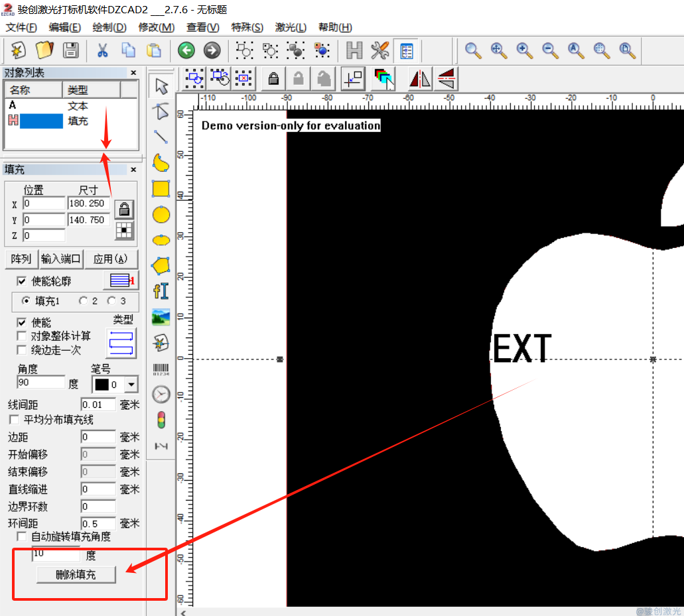684x616 pixels.
Task: Click the hatch 类型 pattern button
Action: click(121, 343)
